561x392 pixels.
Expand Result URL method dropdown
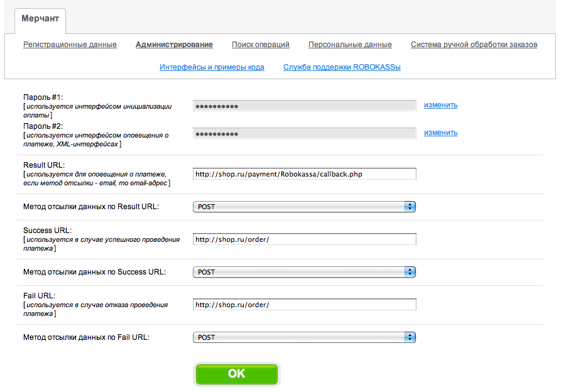tap(304, 207)
